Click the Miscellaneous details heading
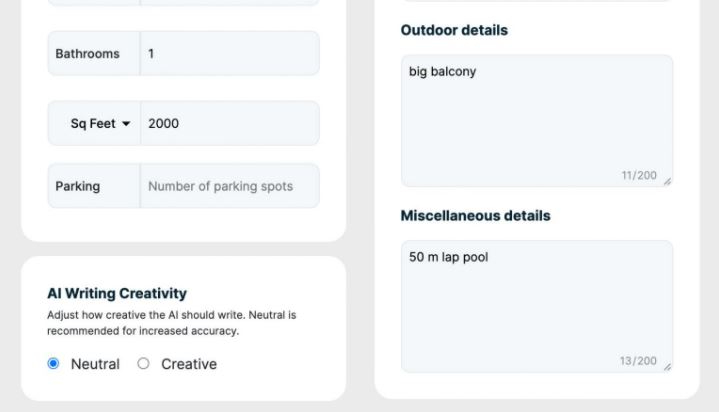The width and height of the screenshot is (719, 412). [475, 215]
